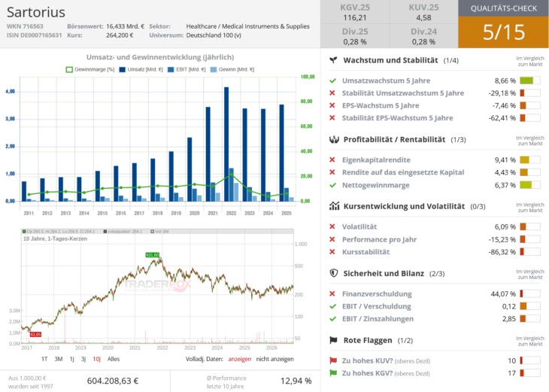Click the red X next to Rendite auf das eingesetzte Kapital
Image resolution: width=549 pixels, height=392 pixels.
point(332,172)
